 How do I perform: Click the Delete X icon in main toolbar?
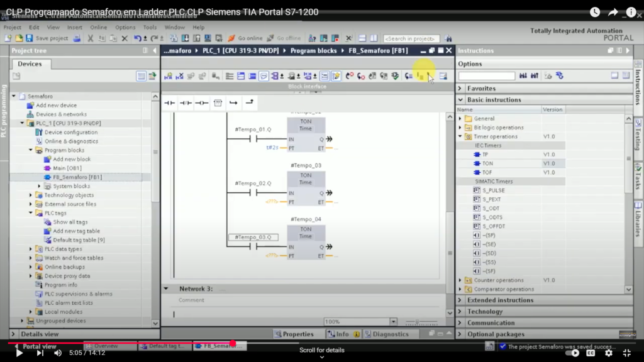point(125,38)
